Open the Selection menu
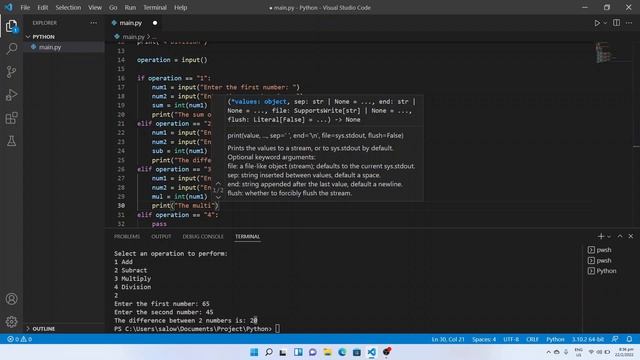The width and height of the screenshot is (640, 360). [68, 7]
